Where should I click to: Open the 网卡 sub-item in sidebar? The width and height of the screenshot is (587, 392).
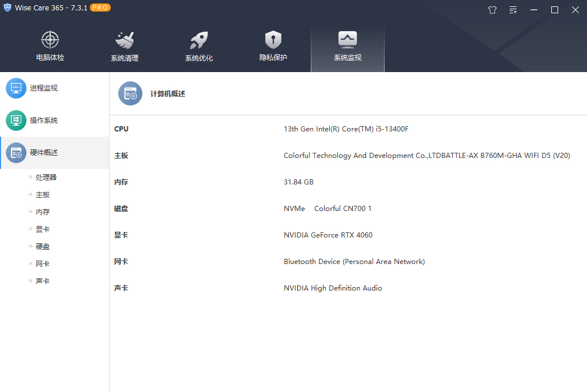click(43, 263)
